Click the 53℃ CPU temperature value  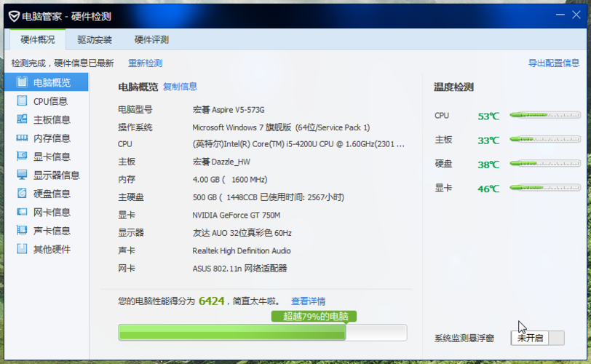[x=488, y=116]
